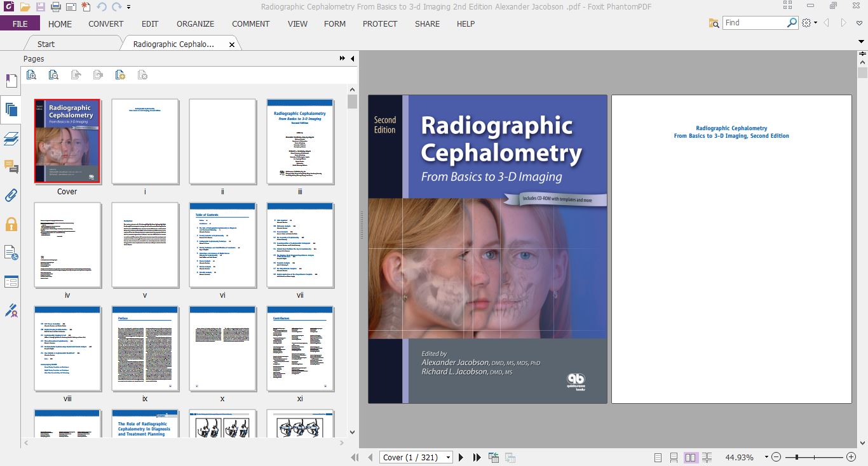
Task: Click the split view handle above scrollbar
Action: click(863, 55)
